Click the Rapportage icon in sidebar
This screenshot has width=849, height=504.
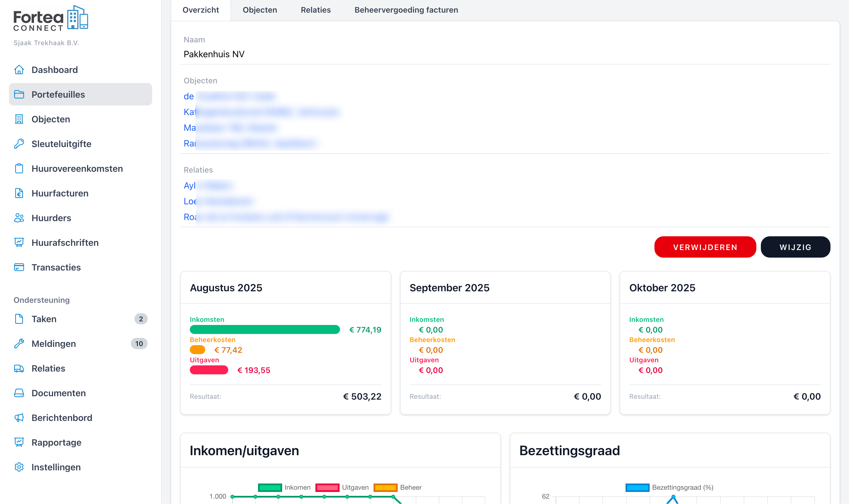(19, 442)
